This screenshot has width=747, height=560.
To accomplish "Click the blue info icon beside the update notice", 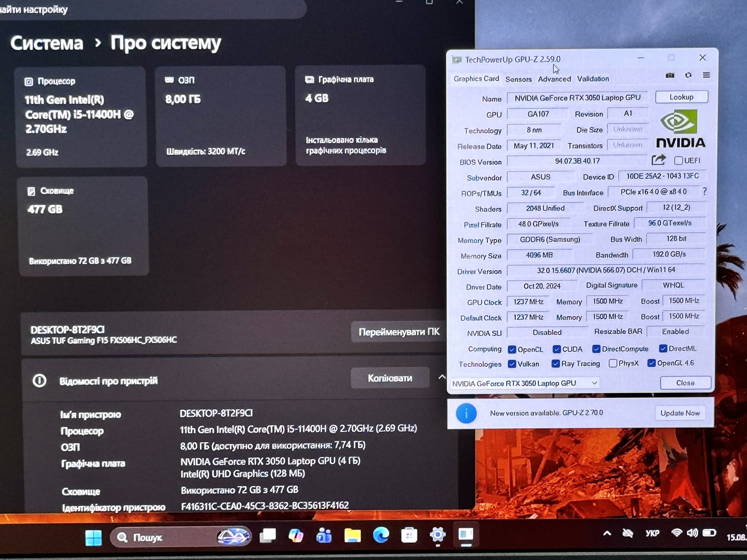I will (x=466, y=413).
